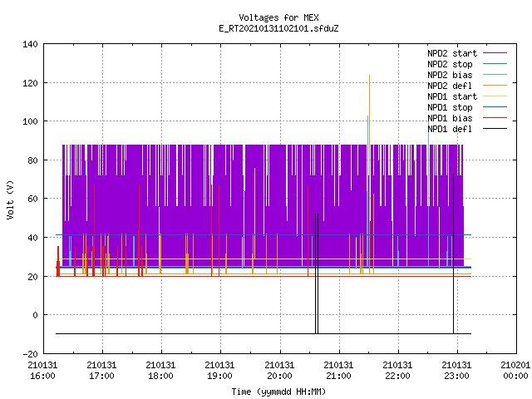This screenshot has width=532, height=399.
Task: Click the 22:00 time tick label
Action: tap(397, 376)
